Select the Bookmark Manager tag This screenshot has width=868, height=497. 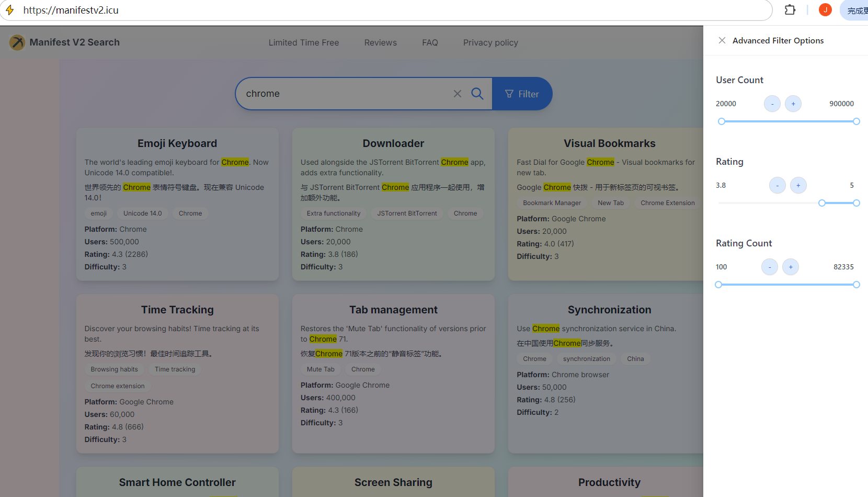(x=552, y=203)
